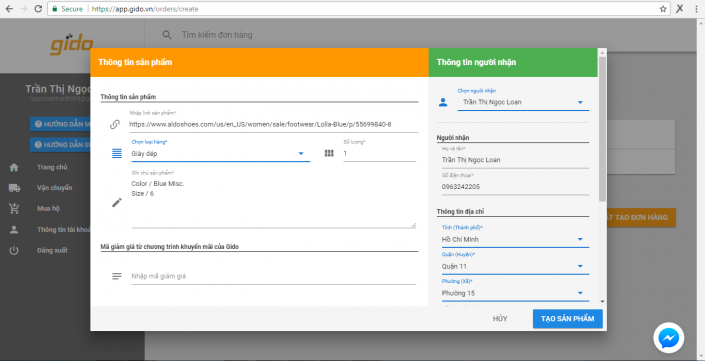The height and width of the screenshot is (361, 705).
Task: Click the Messenger chat bubble icon
Action: tap(669, 338)
